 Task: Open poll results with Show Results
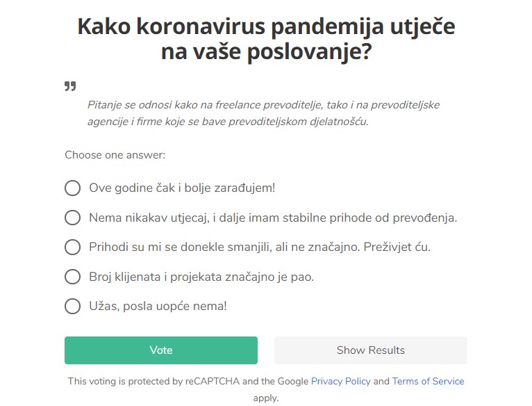(x=371, y=350)
